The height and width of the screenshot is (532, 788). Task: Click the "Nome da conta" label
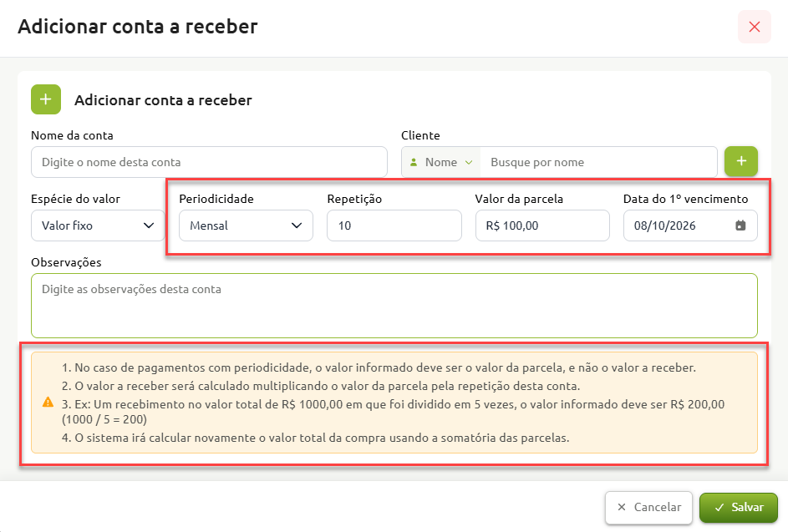point(72,135)
